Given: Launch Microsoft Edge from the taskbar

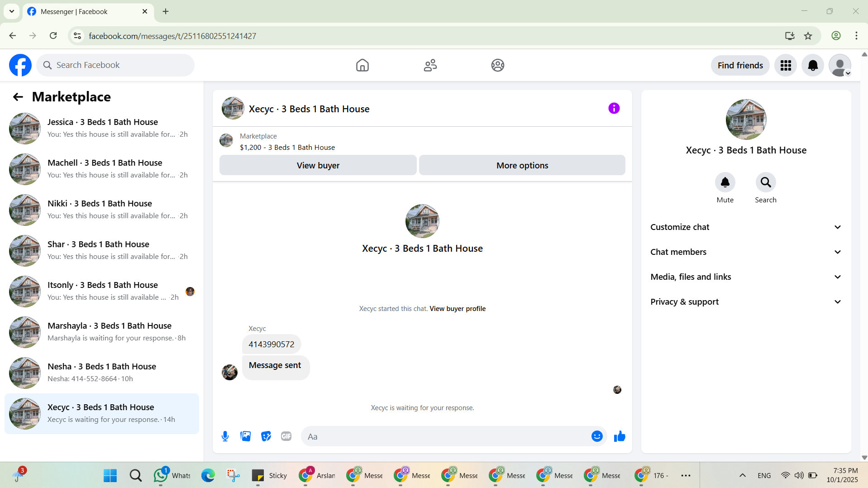Looking at the screenshot, I should pyautogui.click(x=208, y=475).
